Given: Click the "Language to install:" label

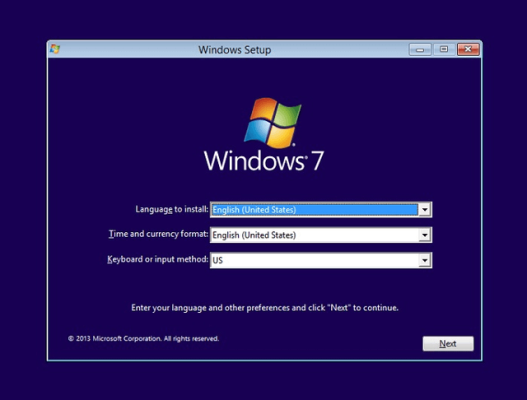Looking at the screenshot, I should pyautogui.click(x=172, y=209).
